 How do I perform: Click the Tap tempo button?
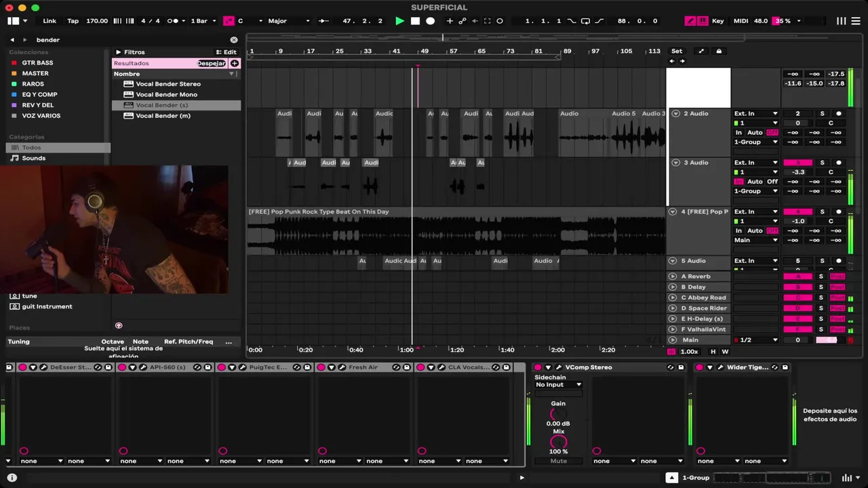[73, 21]
